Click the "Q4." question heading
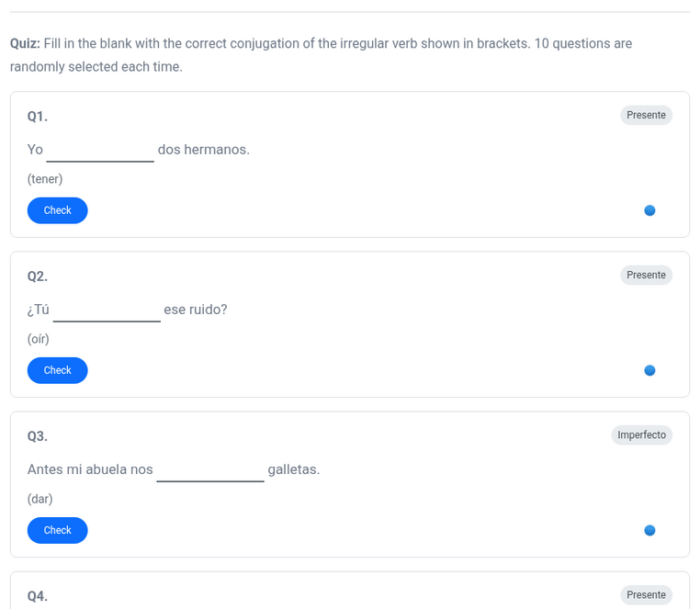Screen dimensions: 700x609 point(38,596)
